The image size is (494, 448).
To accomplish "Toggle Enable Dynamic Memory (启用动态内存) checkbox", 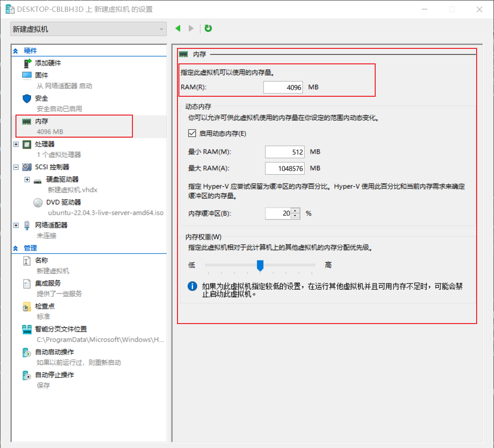I will click(x=192, y=133).
